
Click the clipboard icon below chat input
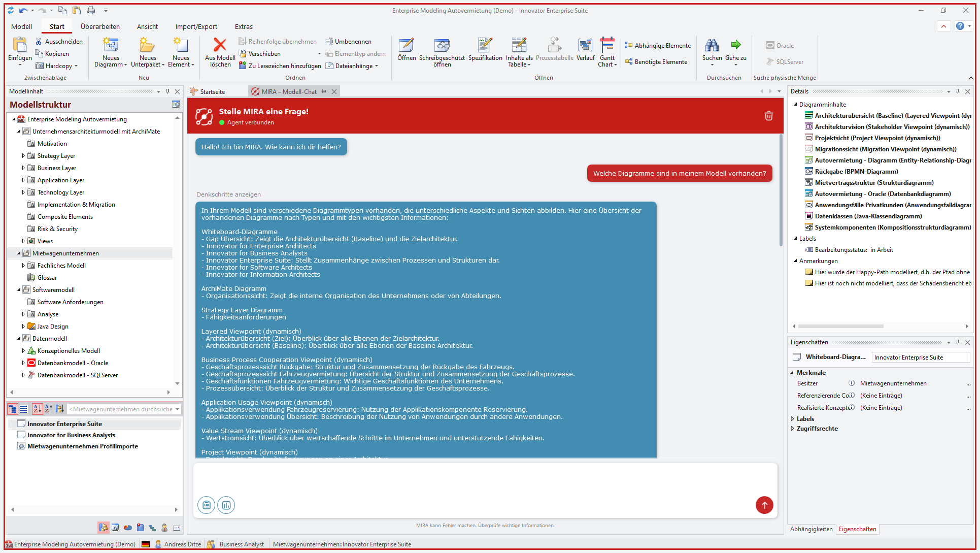[x=206, y=505]
